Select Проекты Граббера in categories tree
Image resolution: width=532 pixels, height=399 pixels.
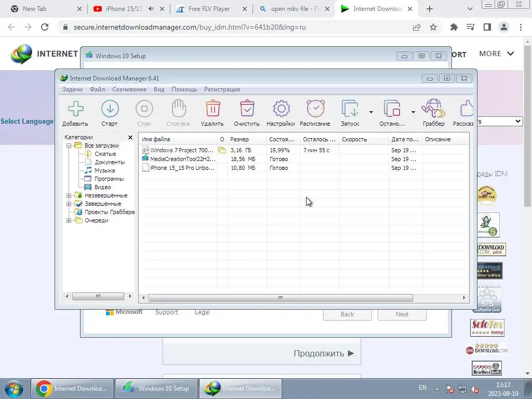click(109, 212)
